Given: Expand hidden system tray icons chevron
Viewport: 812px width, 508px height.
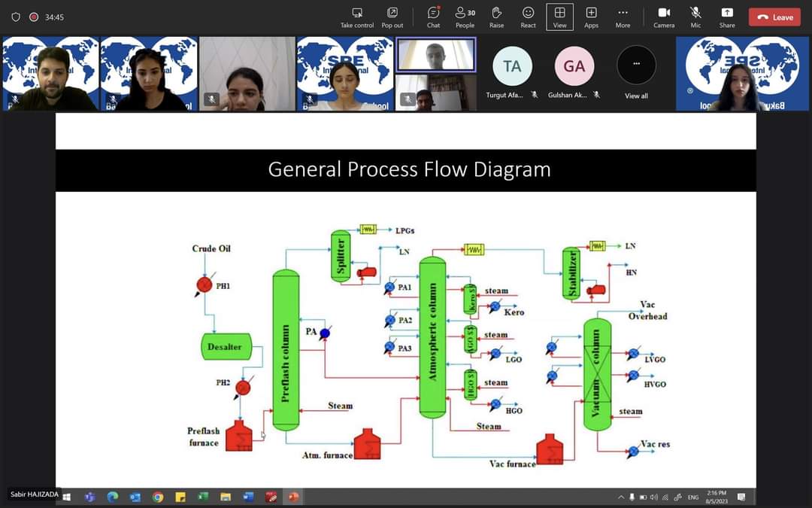Looking at the screenshot, I should (x=621, y=497).
